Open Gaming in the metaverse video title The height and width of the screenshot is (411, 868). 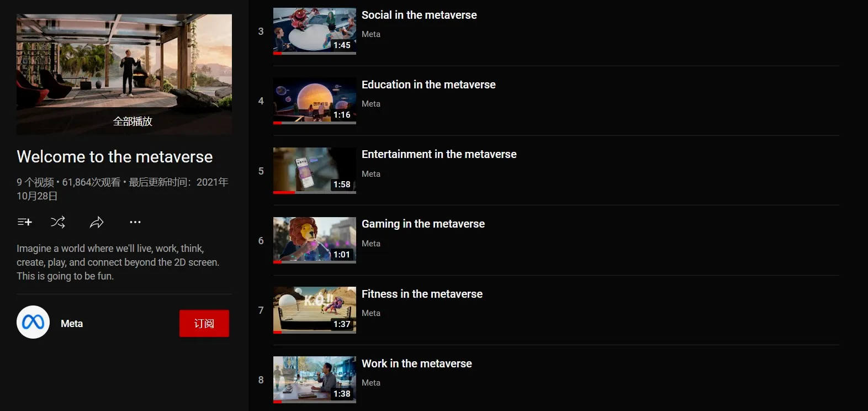click(x=423, y=224)
